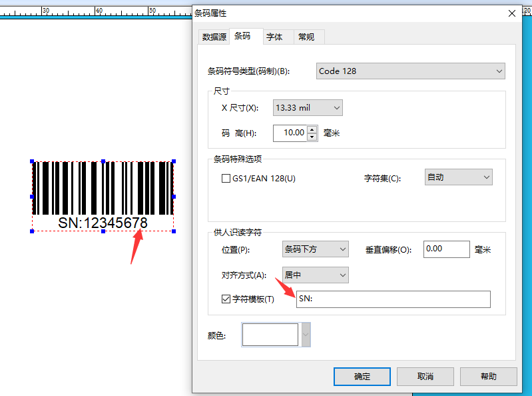This screenshot has width=532, height=396.
Task: Click the right-middle handle of the barcode
Action: [174, 197]
